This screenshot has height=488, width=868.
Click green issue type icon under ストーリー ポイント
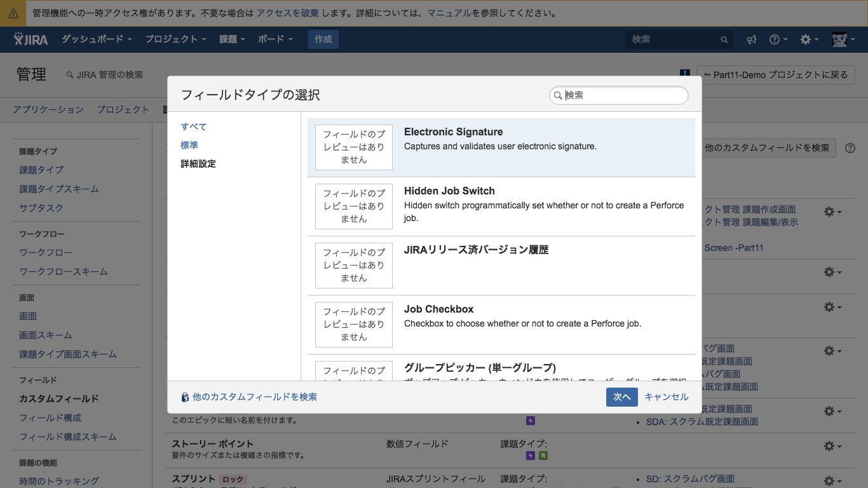[543, 456]
